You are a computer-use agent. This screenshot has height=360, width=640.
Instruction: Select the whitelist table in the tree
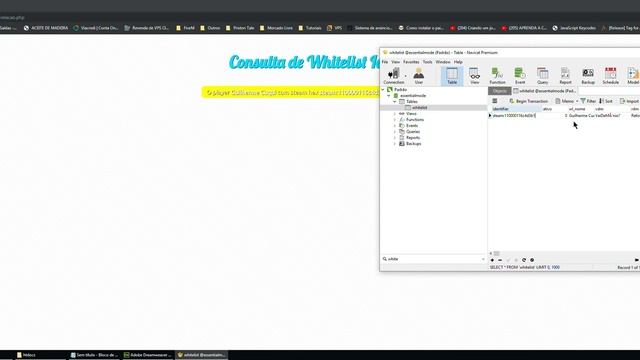(x=419, y=108)
